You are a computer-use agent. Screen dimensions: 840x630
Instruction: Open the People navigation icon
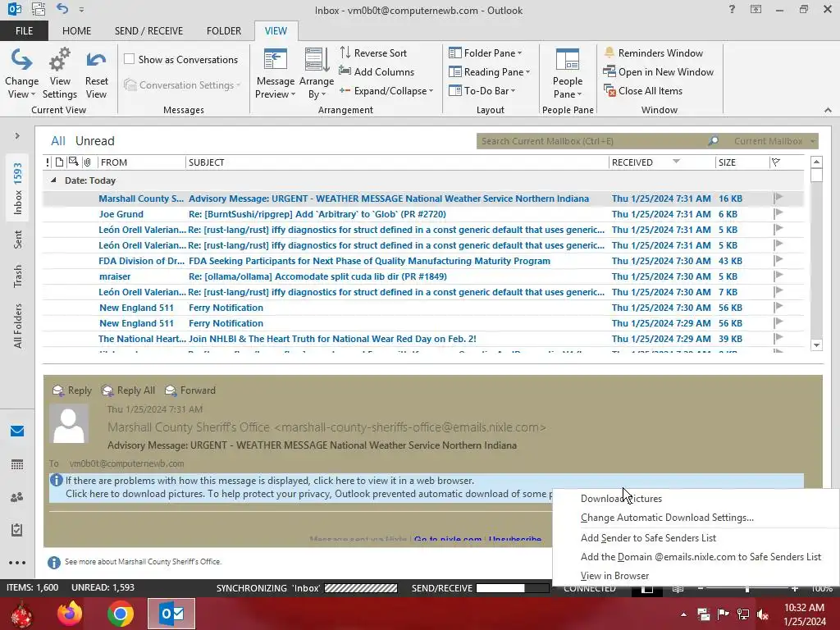coord(17,497)
